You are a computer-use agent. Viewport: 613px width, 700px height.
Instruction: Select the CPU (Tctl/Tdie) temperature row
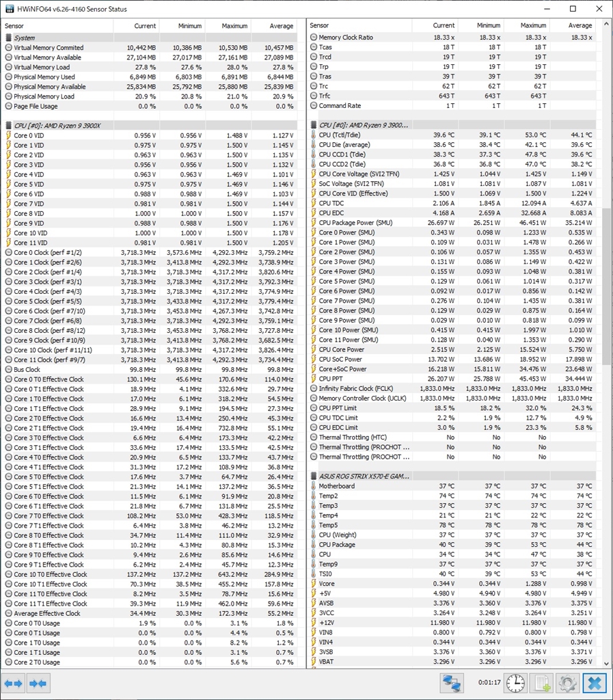pos(452,135)
